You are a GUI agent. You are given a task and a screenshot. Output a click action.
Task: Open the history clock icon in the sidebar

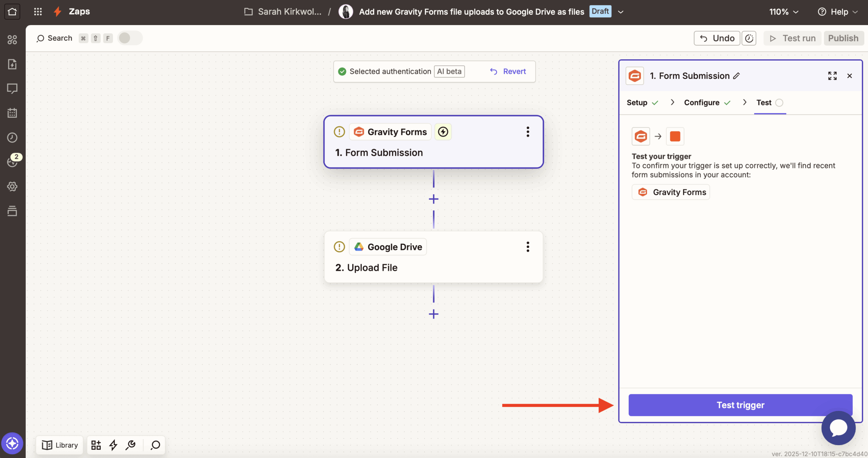click(12, 137)
